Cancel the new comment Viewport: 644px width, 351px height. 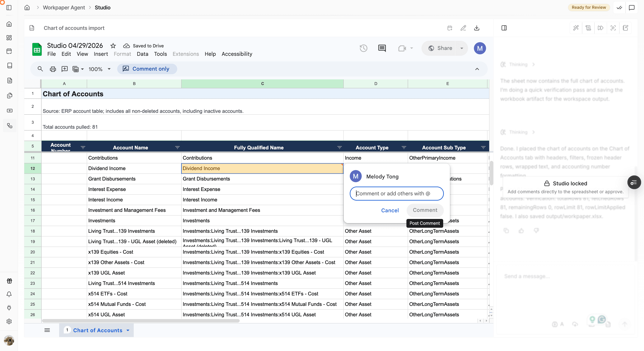click(x=390, y=211)
